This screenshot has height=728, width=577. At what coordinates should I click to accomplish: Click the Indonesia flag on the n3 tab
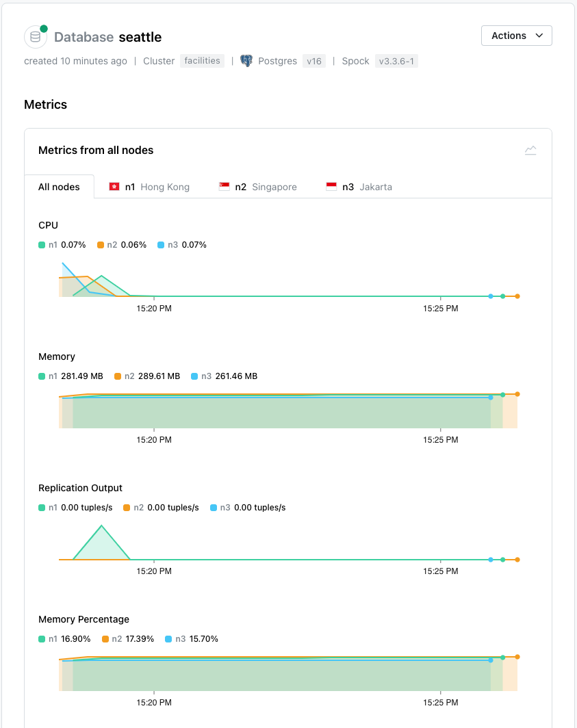coord(332,185)
